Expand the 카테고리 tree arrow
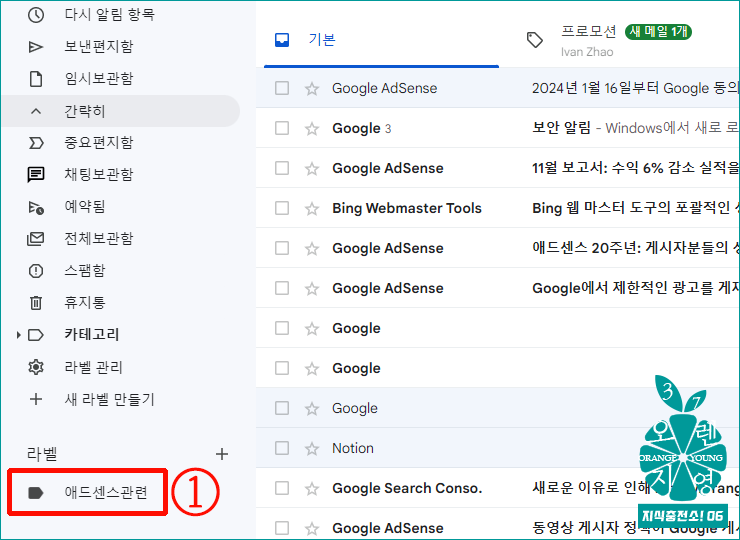The width and height of the screenshot is (740, 540). 18,335
